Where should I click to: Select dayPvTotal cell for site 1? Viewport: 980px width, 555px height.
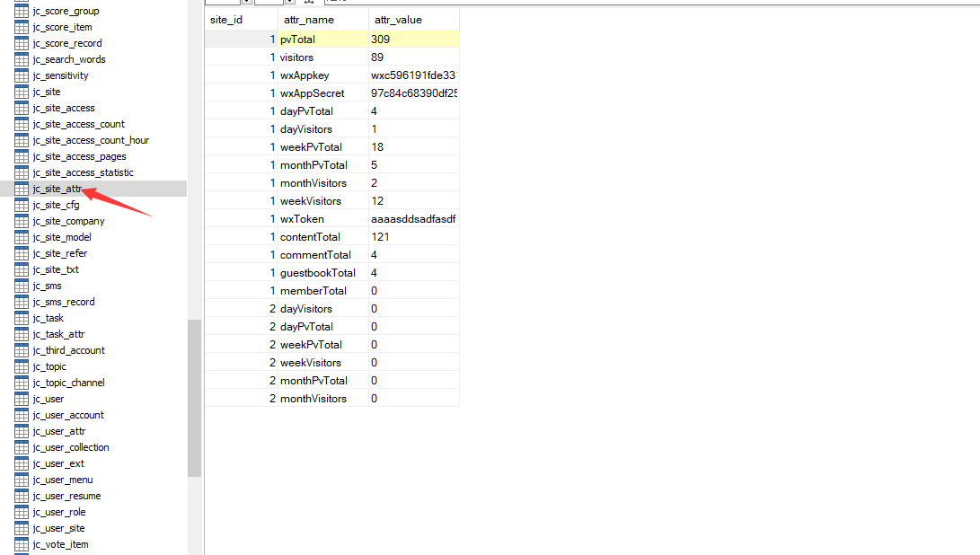coord(323,111)
